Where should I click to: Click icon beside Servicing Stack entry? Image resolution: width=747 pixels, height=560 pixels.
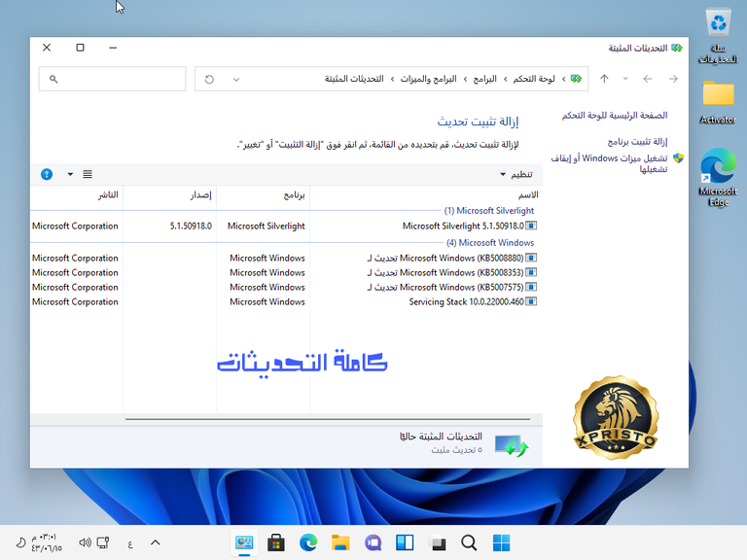(531, 301)
